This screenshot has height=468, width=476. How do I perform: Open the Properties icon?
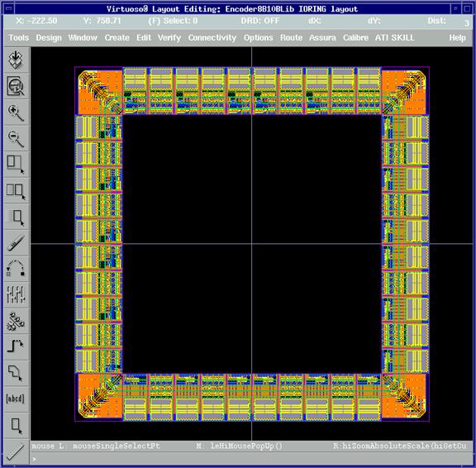coord(16,295)
